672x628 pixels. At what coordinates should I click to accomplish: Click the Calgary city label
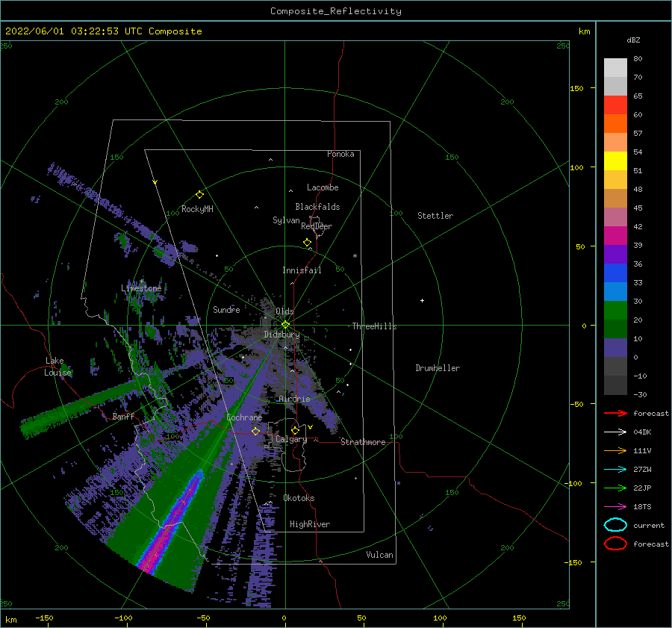coord(291,439)
